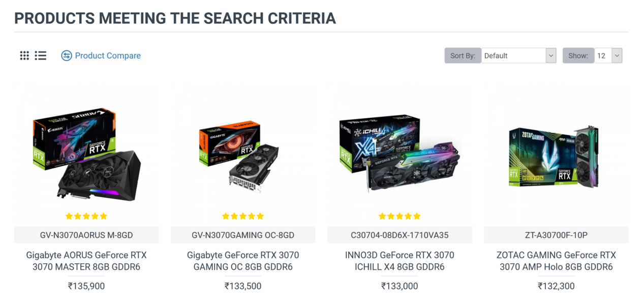Open Gigabyte RTX 3070 GAMING OC image
Screen dimensions: 644x305
(x=243, y=156)
